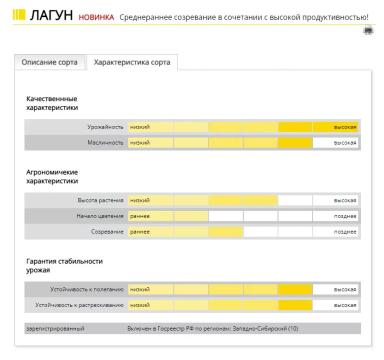
Task: Click the yellow striped logo square
Action: coord(19,15)
